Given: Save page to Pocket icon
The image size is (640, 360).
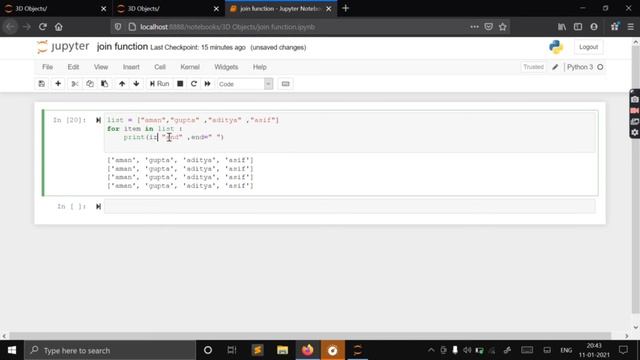Looking at the screenshot, I should tap(488, 27).
